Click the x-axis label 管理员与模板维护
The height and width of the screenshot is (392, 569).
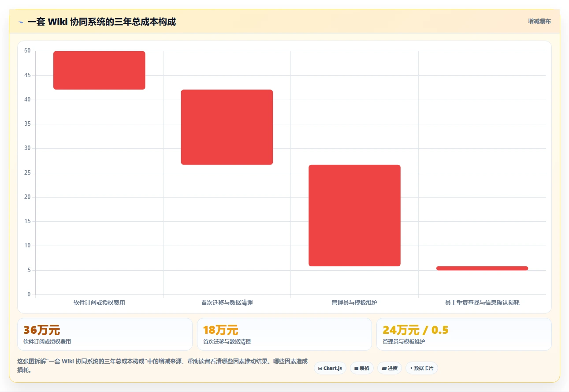[x=354, y=302]
